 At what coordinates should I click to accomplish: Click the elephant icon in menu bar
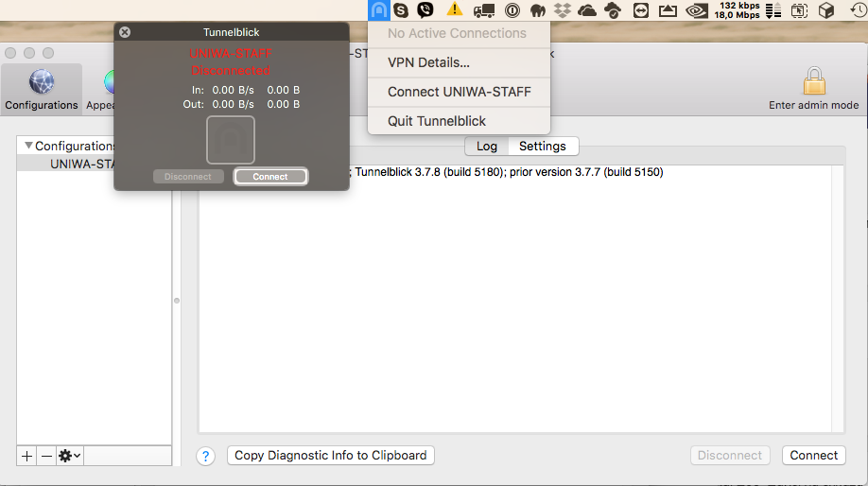coord(537,10)
